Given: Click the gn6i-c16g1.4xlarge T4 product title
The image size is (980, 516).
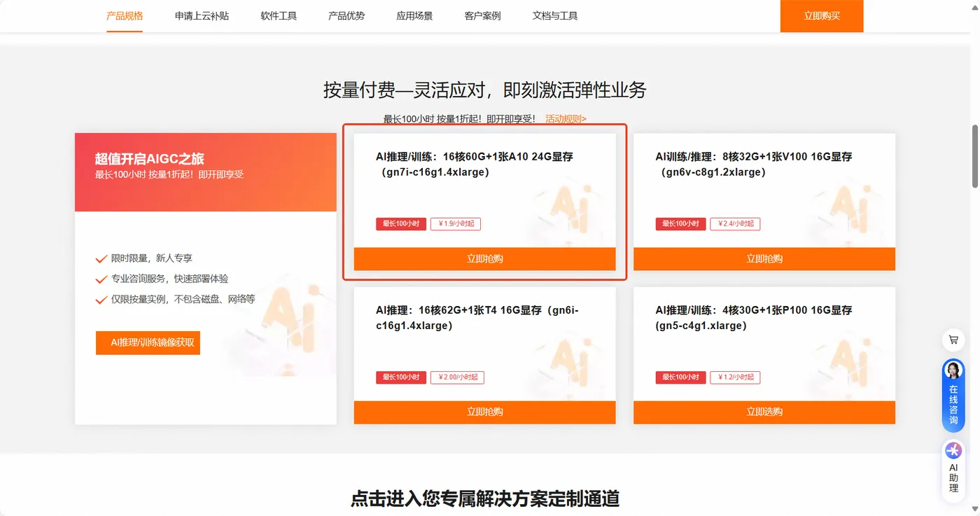Looking at the screenshot, I should (477, 318).
